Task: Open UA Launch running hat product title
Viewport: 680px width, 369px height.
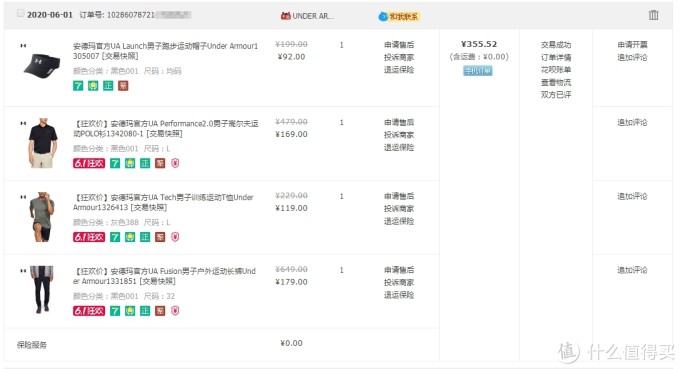Action: 165,51
